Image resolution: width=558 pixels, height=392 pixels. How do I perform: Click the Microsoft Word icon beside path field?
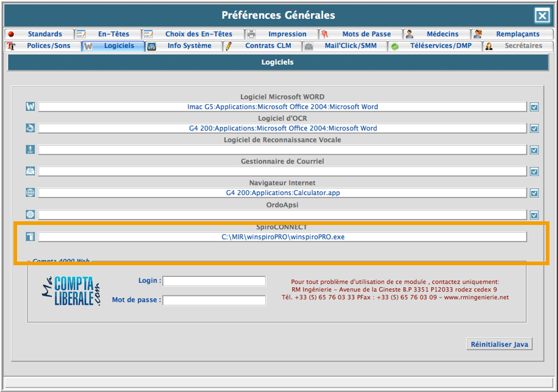pyautogui.click(x=30, y=107)
